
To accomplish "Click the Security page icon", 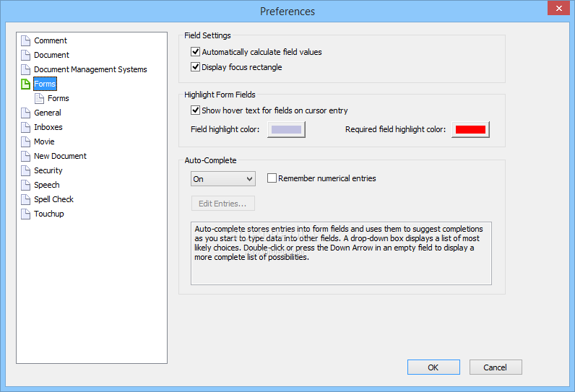I will tap(26, 170).
